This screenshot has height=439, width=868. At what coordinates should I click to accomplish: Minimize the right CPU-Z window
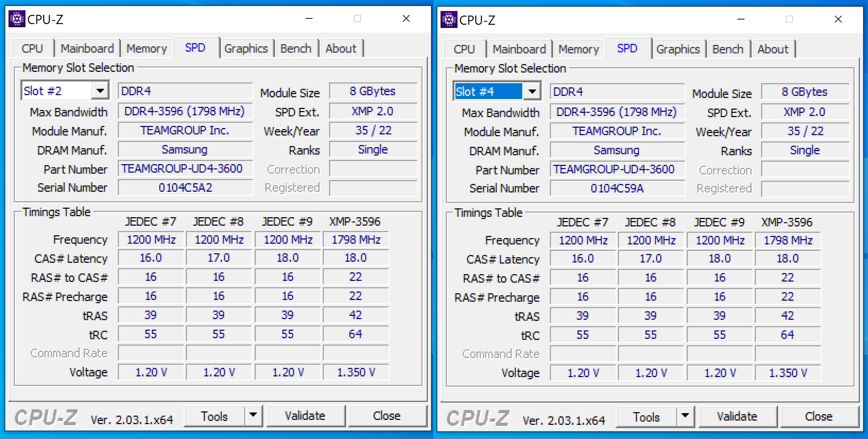click(741, 19)
